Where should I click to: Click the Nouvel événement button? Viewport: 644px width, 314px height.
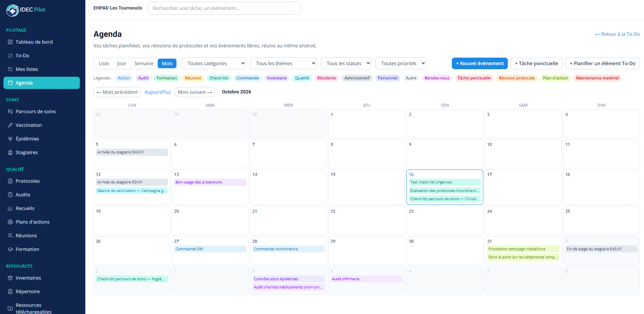tap(480, 63)
